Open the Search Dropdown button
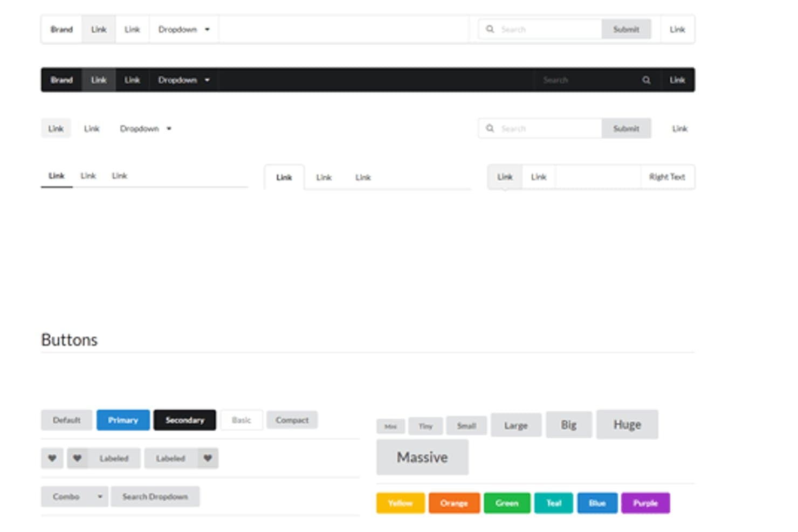The height and width of the screenshot is (532, 798). click(x=155, y=496)
